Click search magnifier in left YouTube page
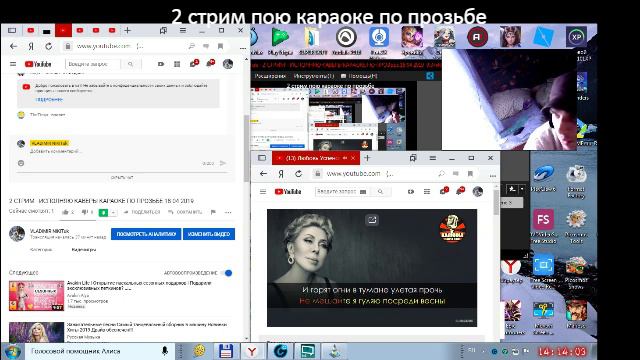The image size is (640, 360). (x=130, y=64)
